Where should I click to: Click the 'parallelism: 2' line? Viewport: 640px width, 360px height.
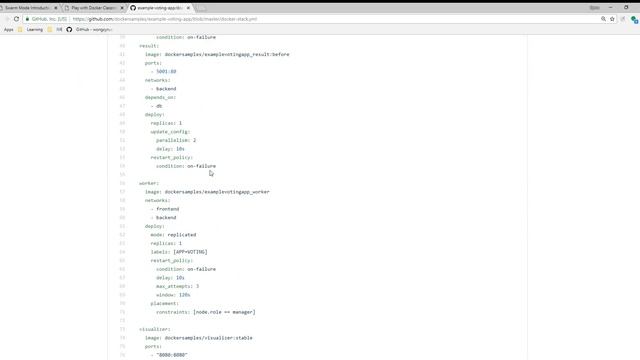coord(176,140)
